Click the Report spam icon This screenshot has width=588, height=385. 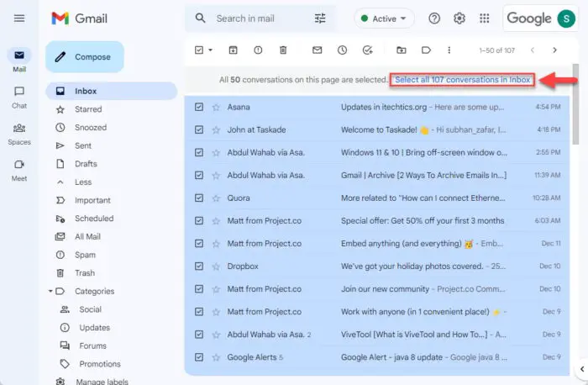(x=258, y=50)
